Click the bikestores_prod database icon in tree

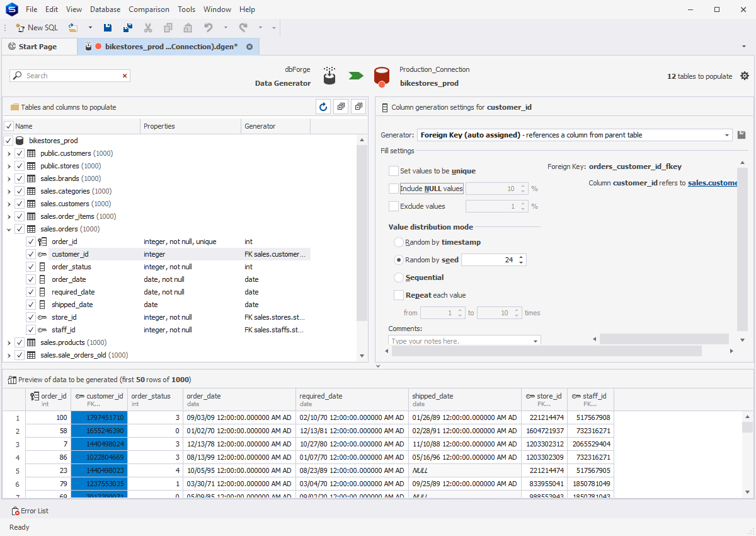pos(20,141)
